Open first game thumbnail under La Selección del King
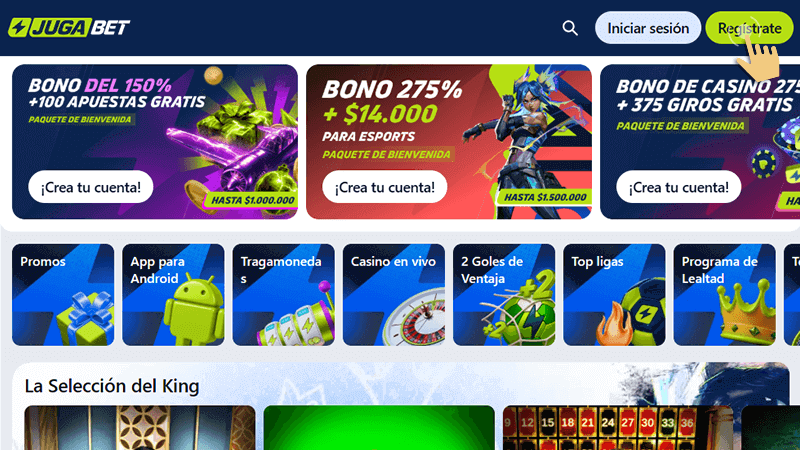This screenshot has height=450, width=800. tap(140, 428)
